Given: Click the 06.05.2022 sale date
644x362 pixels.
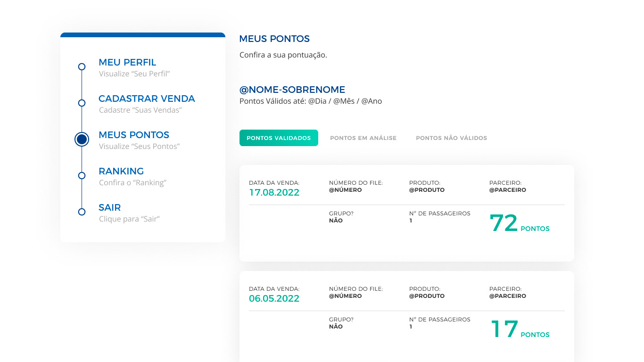Looking at the screenshot, I should click(274, 298).
